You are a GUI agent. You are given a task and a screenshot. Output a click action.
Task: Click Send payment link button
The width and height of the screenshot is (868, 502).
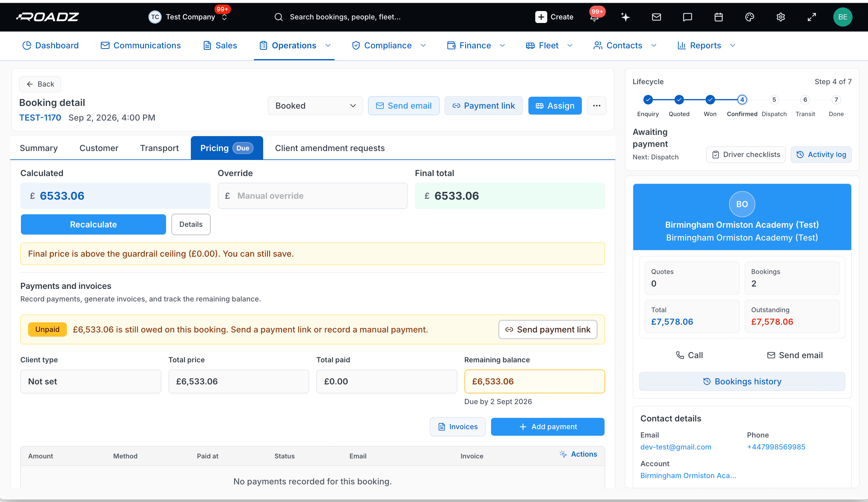548,329
